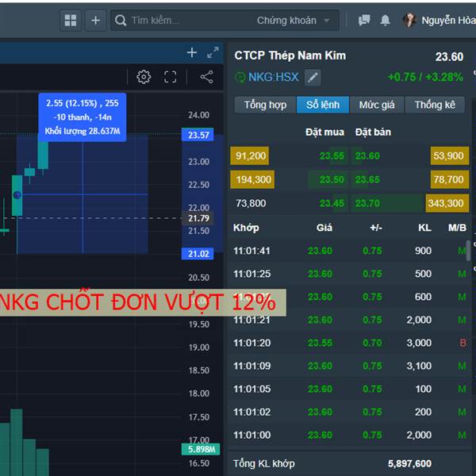Select ask price 23.60 in order book
Screen dimensions: 476x476
click(367, 155)
